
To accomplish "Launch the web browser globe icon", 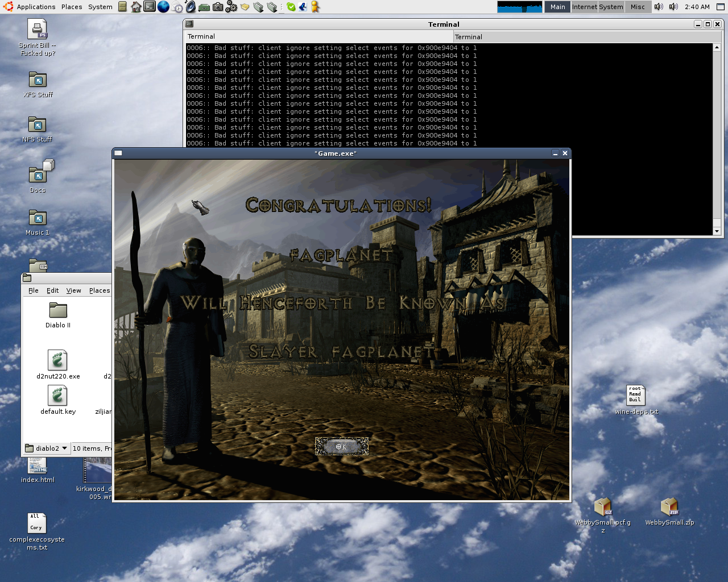I will [163, 7].
